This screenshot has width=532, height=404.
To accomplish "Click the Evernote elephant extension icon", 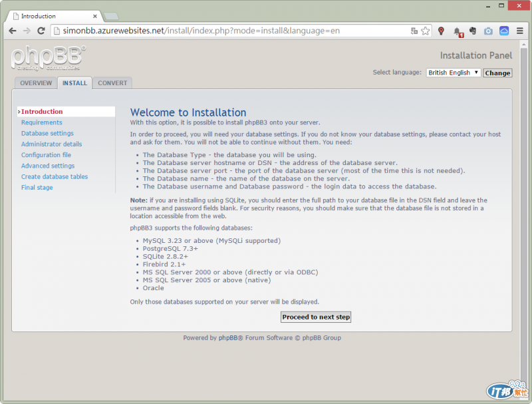I will [x=473, y=31].
